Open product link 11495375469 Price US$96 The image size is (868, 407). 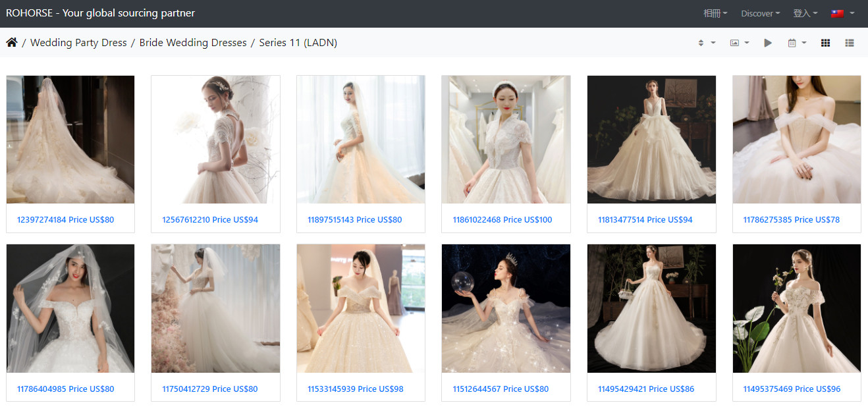click(x=792, y=389)
